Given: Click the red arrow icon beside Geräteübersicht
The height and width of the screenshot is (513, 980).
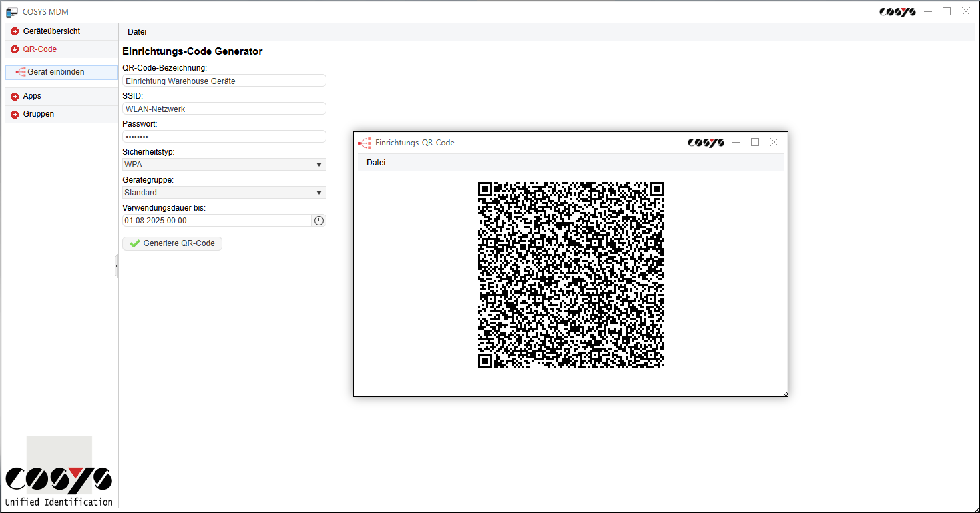Looking at the screenshot, I should tap(15, 31).
